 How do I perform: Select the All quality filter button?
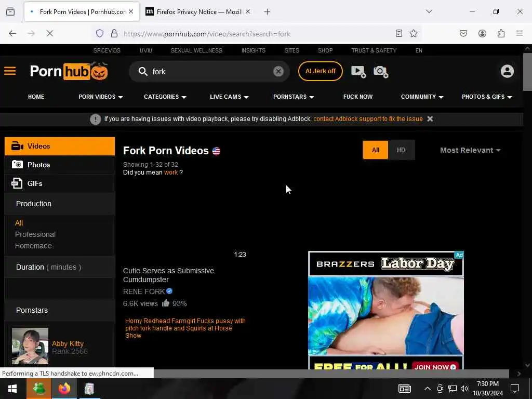click(375, 150)
